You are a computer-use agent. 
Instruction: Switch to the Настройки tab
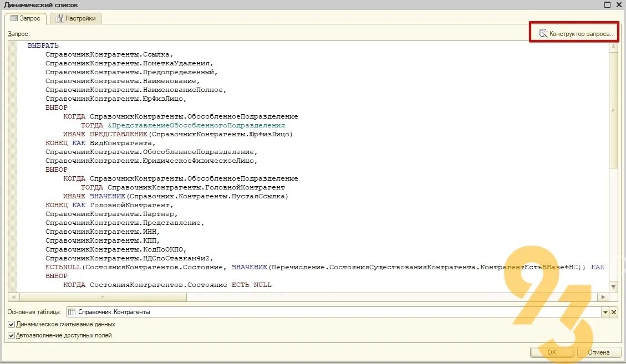click(x=76, y=18)
